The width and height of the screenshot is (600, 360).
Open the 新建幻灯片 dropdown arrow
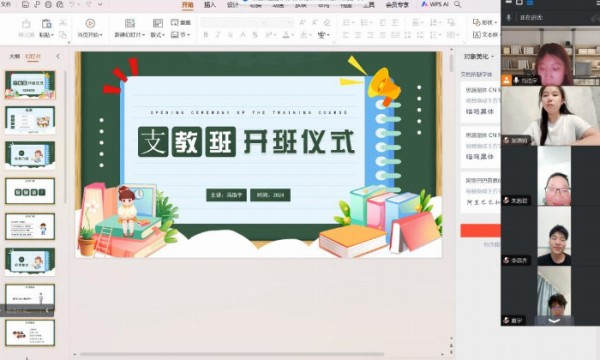[x=143, y=35]
